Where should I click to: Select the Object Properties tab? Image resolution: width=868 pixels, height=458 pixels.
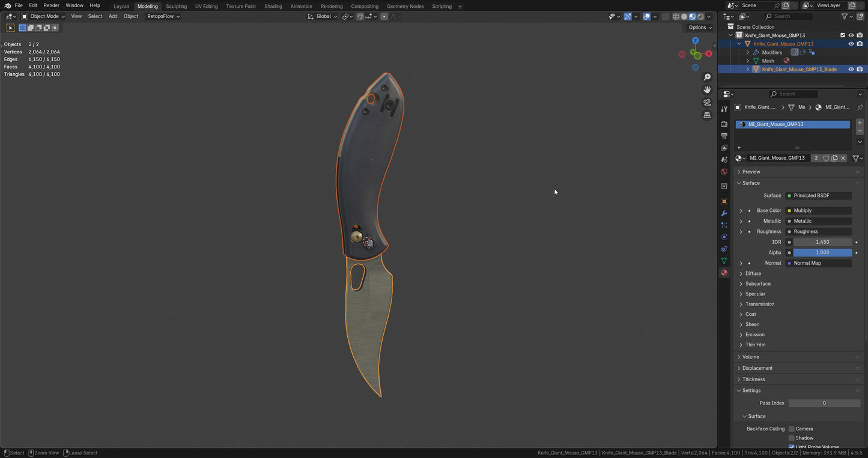click(724, 200)
